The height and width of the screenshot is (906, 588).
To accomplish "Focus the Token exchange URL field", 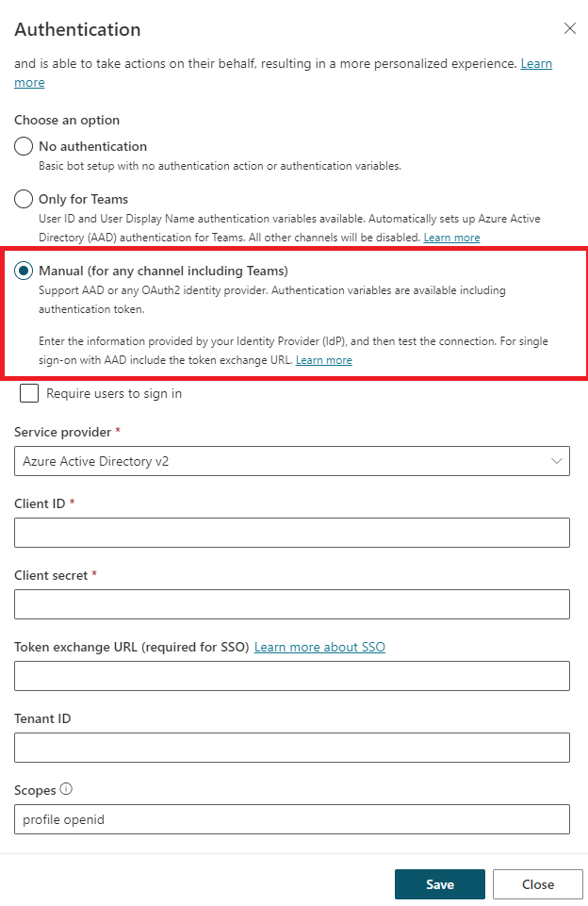I will (292, 676).
